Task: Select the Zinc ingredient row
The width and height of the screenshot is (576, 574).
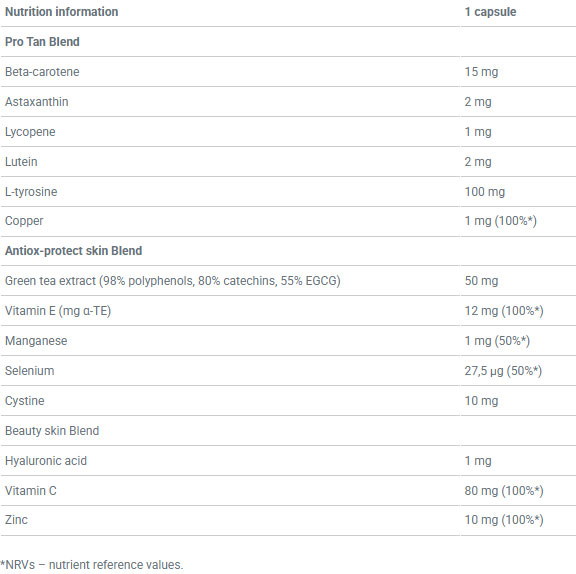Action: tap(288, 520)
